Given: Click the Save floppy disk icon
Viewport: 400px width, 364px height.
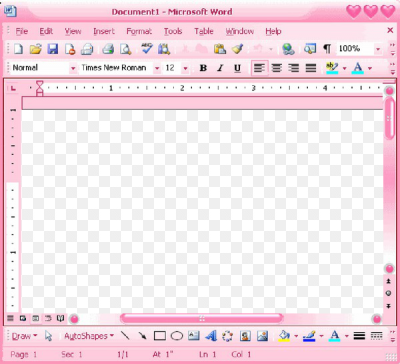Looking at the screenshot, I should click(53, 49).
